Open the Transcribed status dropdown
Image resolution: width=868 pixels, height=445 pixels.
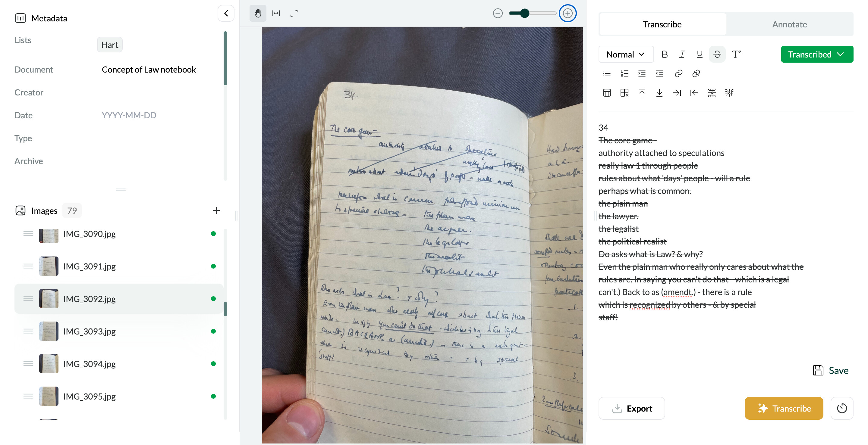tap(817, 54)
